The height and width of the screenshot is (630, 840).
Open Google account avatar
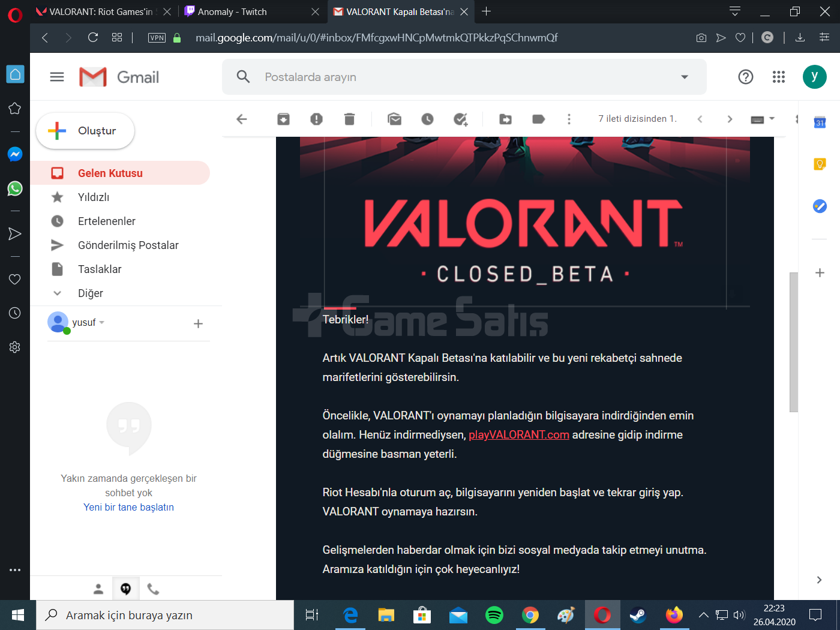point(814,76)
